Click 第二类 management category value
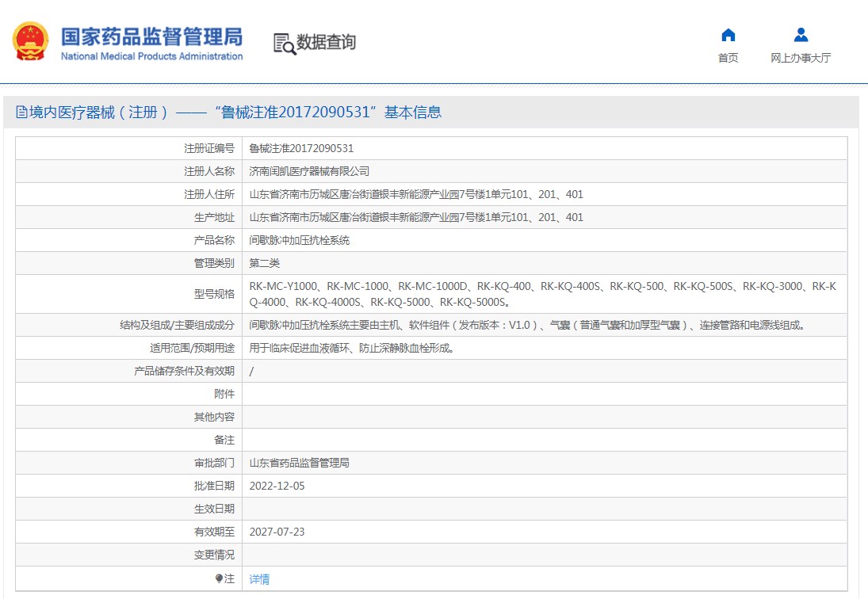Image resolution: width=868 pixels, height=599 pixels. 265,263
